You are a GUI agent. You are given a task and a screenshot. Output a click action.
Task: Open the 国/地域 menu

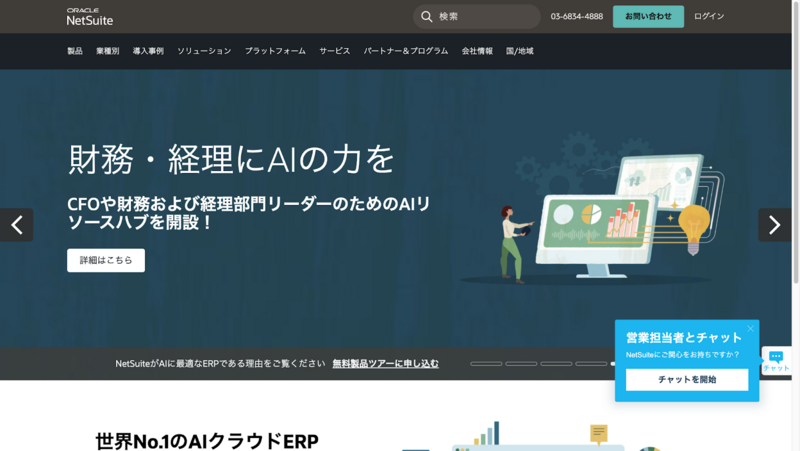519,51
